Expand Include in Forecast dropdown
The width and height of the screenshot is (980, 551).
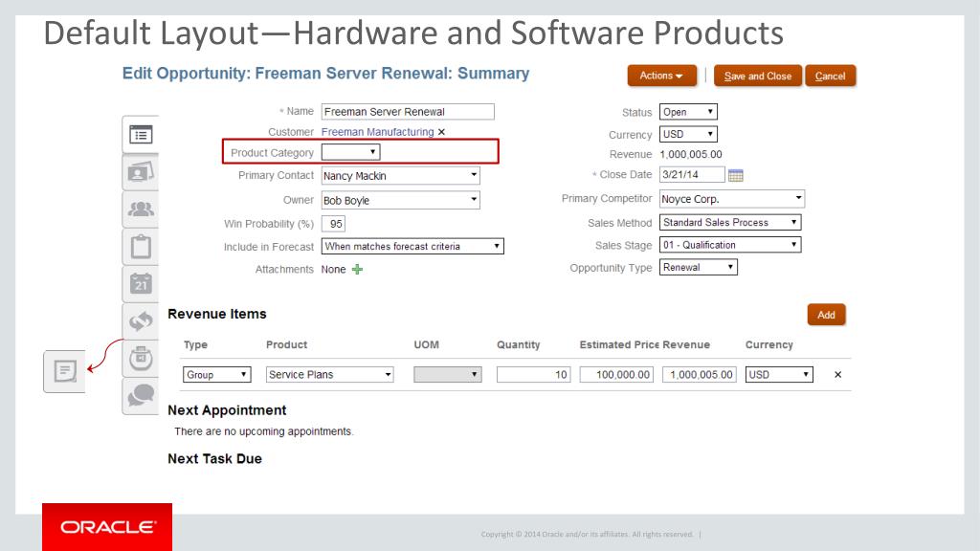(412, 246)
